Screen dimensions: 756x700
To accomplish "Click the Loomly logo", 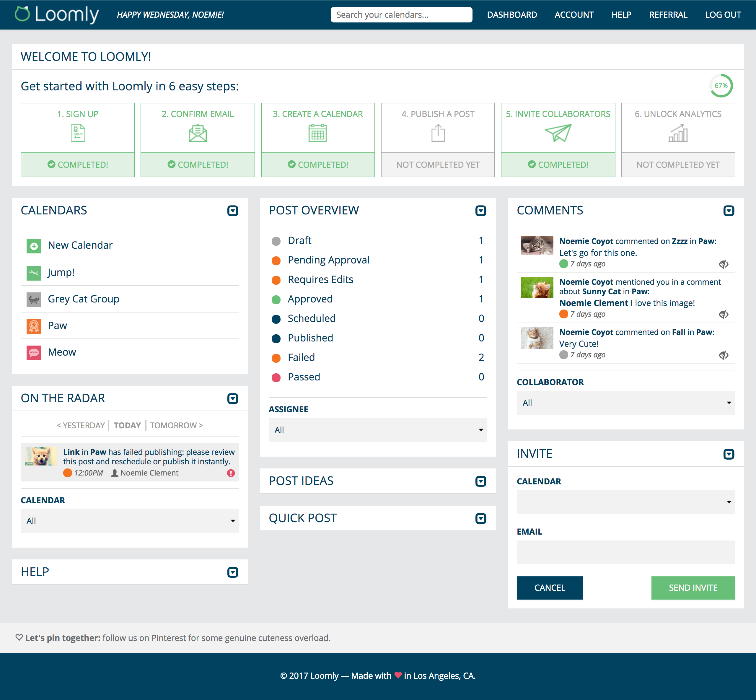I will coord(56,14).
